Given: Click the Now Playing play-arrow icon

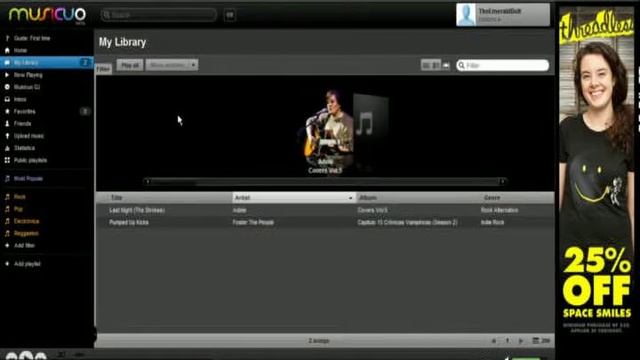Looking at the screenshot, I should click(7, 75).
